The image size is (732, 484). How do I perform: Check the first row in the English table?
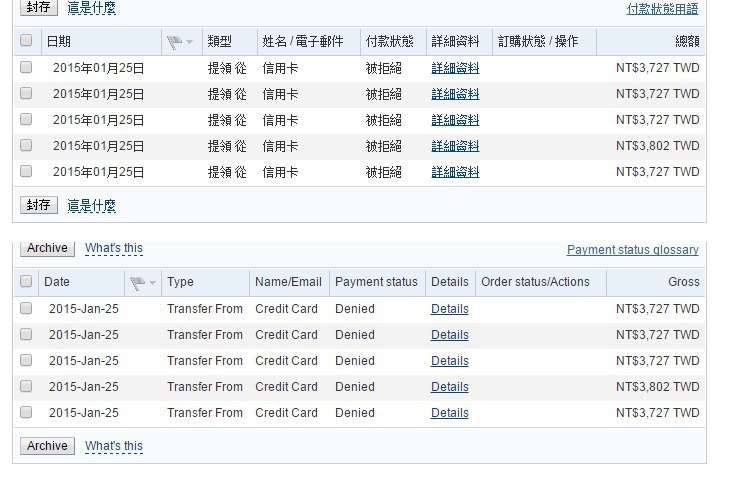[26, 308]
